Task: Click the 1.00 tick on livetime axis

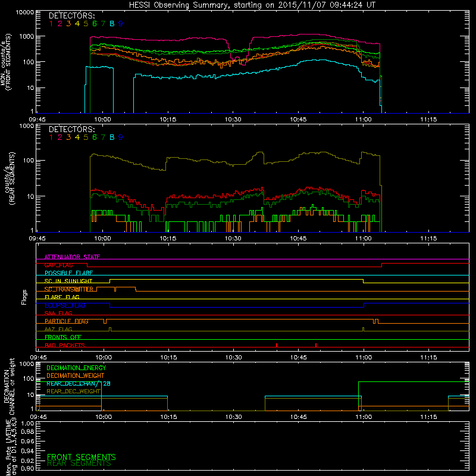Action: click(x=27, y=424)
